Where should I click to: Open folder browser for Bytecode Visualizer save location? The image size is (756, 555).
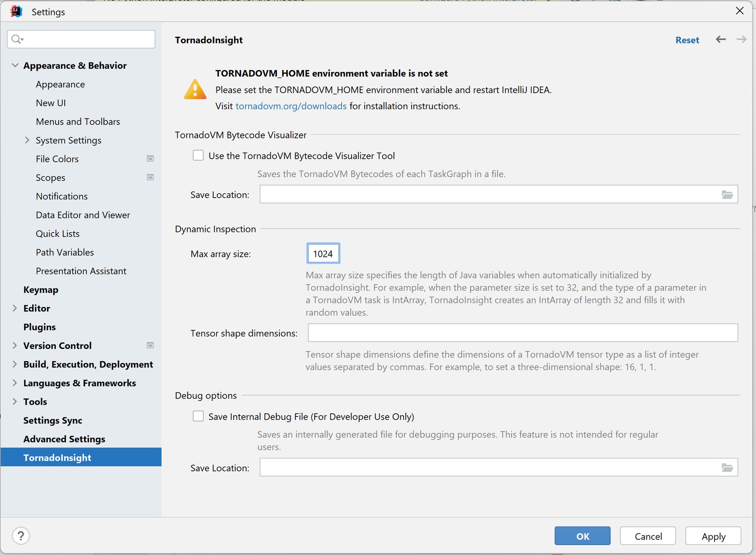727,194
